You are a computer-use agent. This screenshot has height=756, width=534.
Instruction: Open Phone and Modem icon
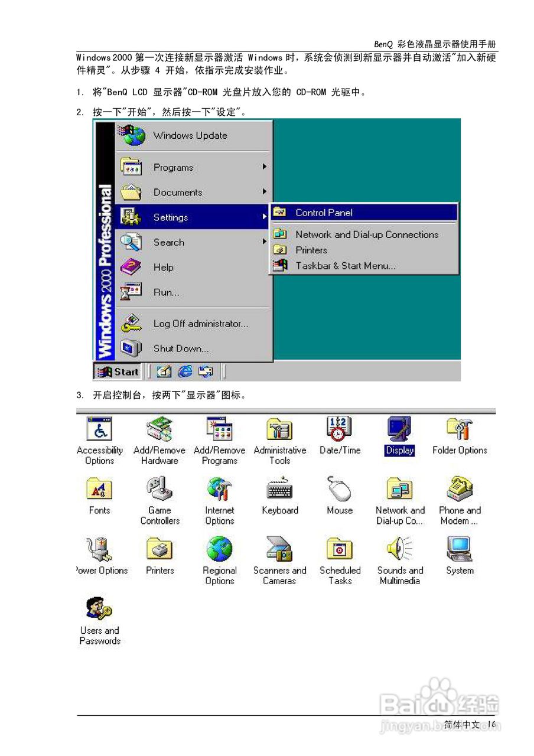[x=460, y=489]
